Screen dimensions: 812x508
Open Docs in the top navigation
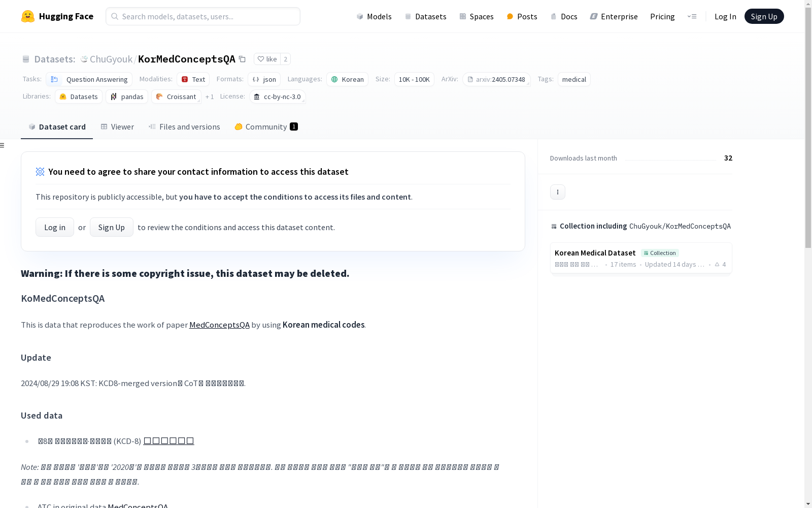564,16
